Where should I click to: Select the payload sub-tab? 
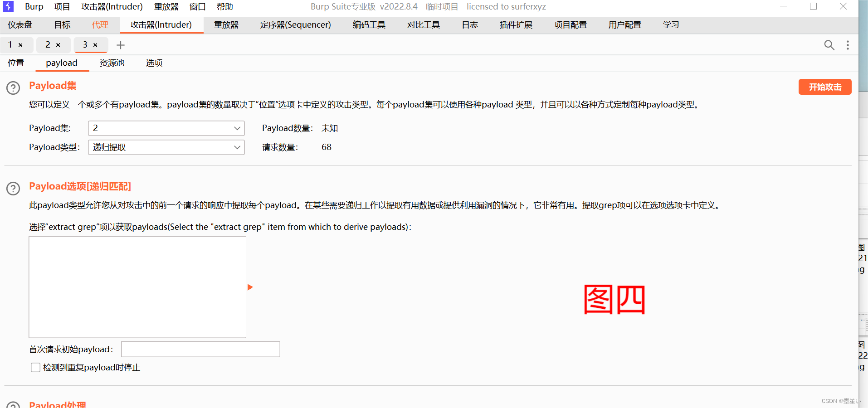click(62, 63)
